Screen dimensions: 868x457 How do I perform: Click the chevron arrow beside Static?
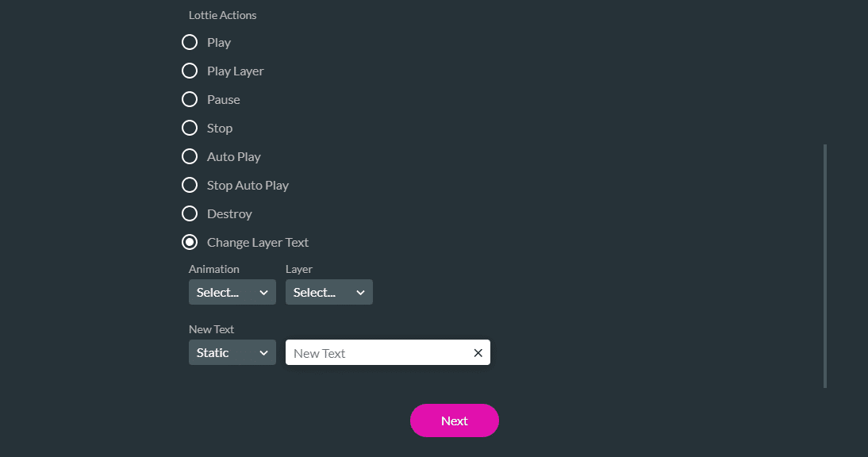pyautogui.click(x=263, y=353)
